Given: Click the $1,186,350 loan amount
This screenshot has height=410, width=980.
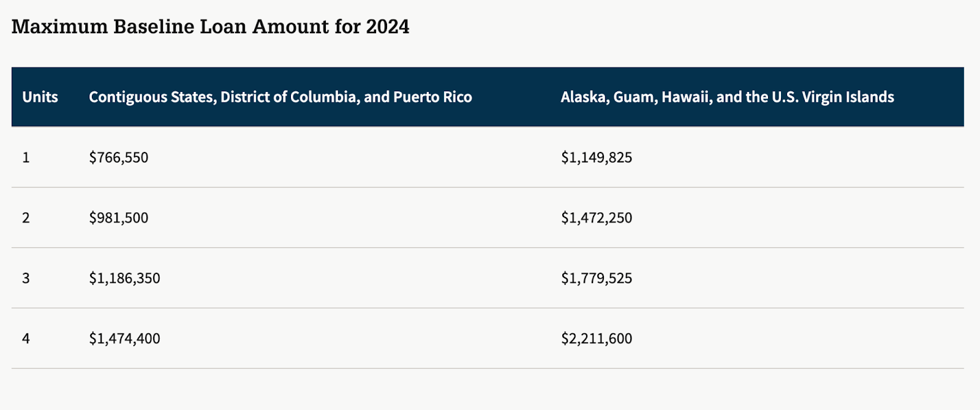Looking at the screenshot, I should point(124,278).
